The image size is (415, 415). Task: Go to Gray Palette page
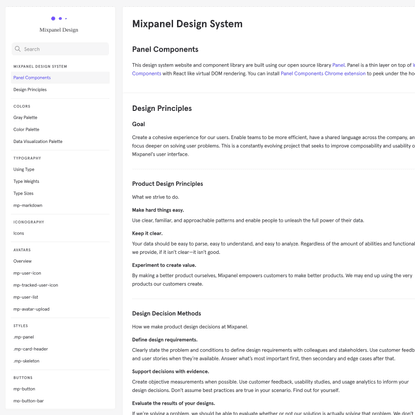(x=25, y=118)
